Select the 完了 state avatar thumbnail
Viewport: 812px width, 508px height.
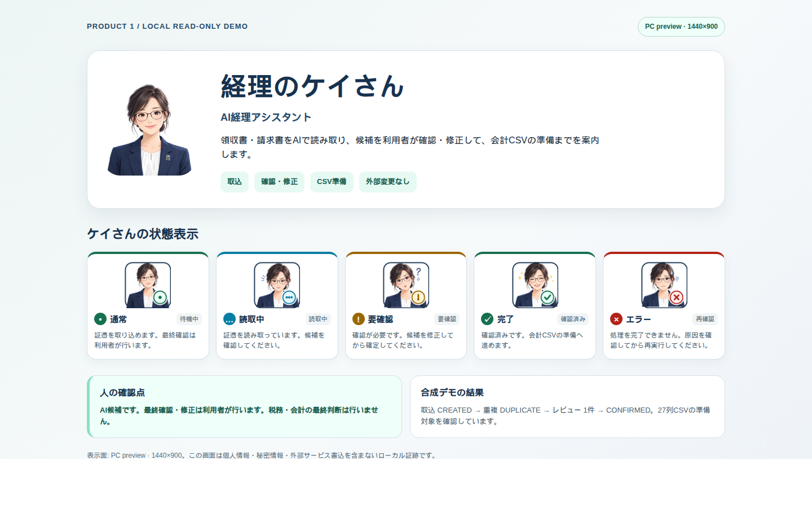(535, 285)
